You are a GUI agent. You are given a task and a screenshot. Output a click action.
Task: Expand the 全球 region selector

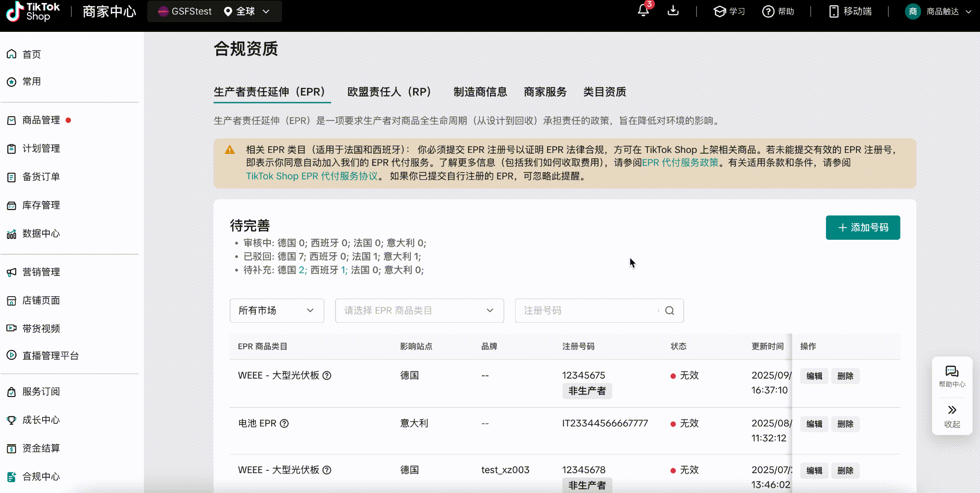click(246, 11)
